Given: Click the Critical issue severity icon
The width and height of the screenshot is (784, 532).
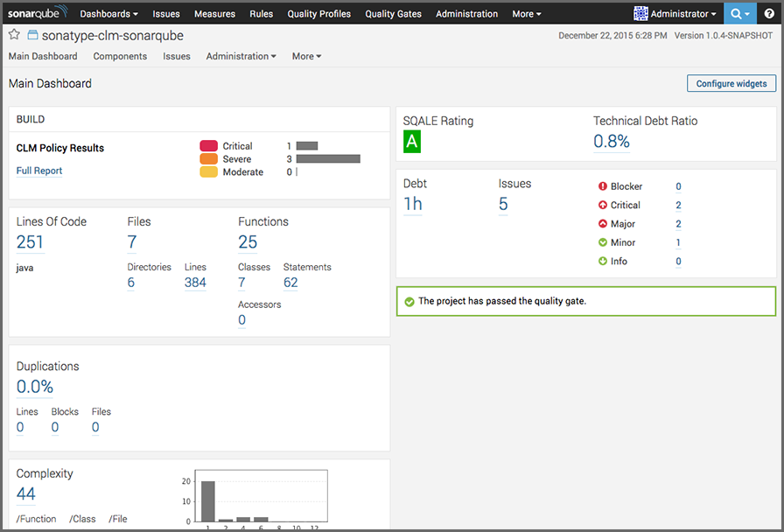Looking at the screenshot, I should click(x=603, y=205).
